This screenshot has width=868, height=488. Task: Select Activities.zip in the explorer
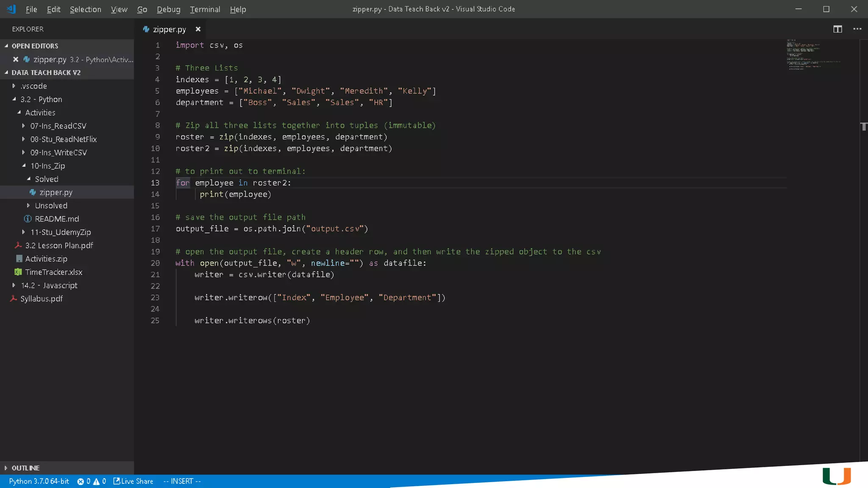(46, 259)
